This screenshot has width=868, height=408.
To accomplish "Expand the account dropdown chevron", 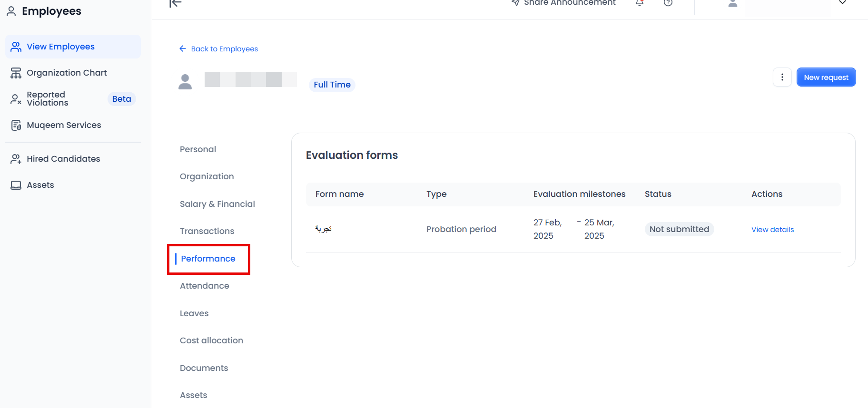I will pyautogui.click(x=842, y=3).
